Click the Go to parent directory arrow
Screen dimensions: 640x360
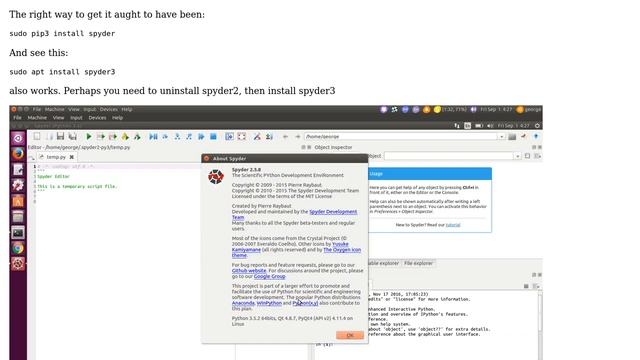536,136
